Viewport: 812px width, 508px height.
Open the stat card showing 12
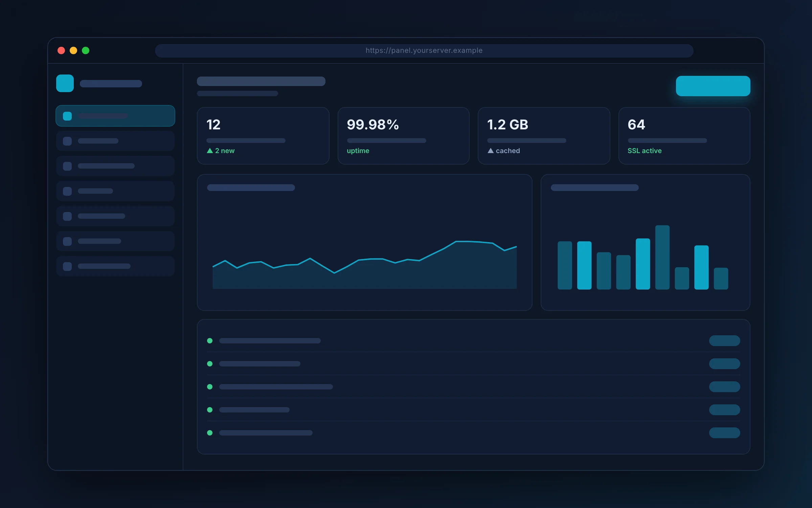[263, 136]
